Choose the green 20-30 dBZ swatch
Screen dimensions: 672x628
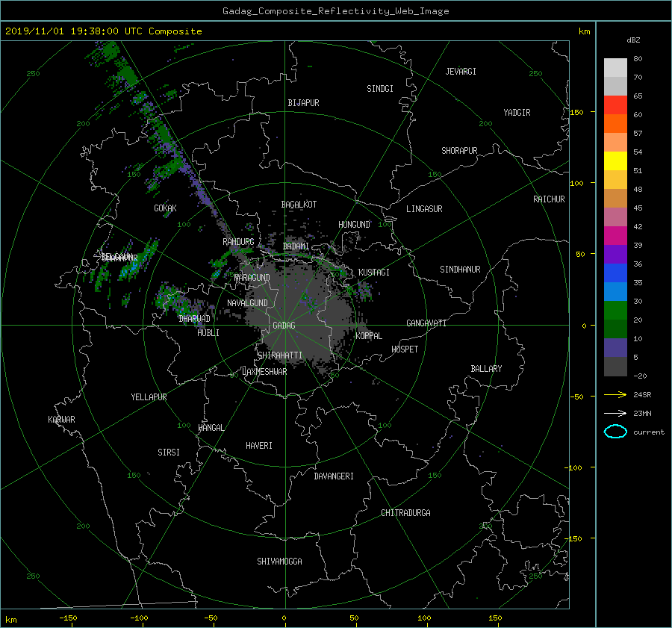pos(615,311)
